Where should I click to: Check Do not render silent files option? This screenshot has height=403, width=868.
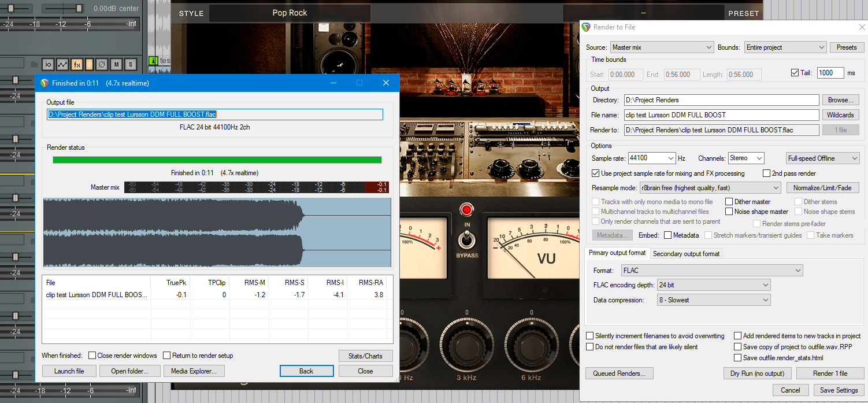coord(589,347)
